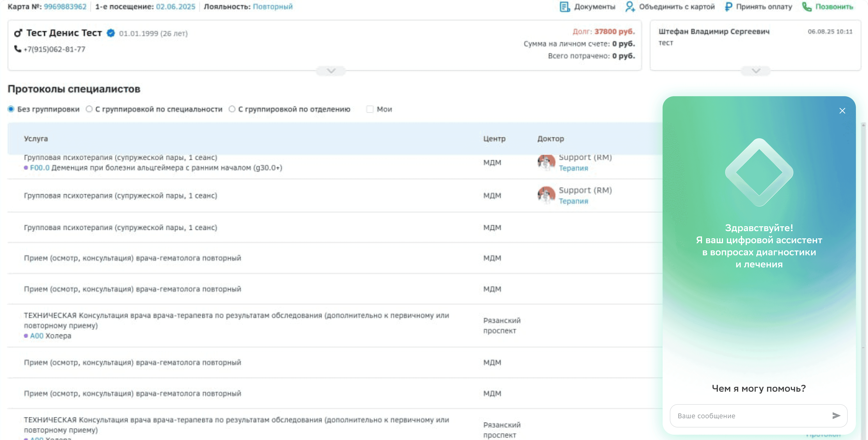Expand the patient info card chevron

coord(331,71)
